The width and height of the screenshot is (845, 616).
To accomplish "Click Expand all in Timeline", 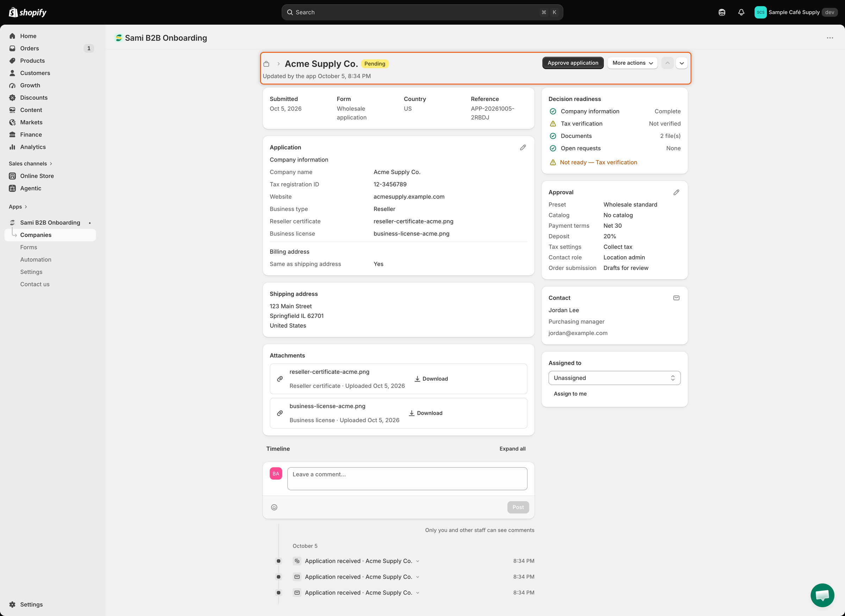I will tap(512, 448).
